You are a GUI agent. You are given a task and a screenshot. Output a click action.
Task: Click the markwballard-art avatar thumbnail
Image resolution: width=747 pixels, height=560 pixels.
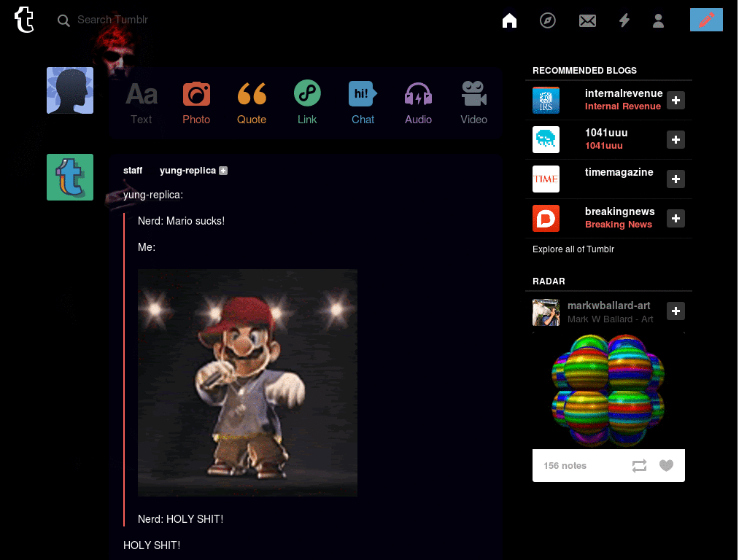pos(546,312)
